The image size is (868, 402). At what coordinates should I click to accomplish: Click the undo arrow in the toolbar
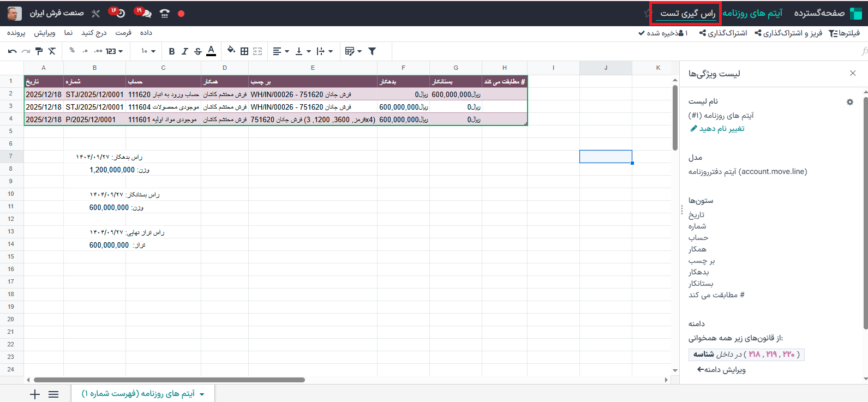tap(12, 51)
